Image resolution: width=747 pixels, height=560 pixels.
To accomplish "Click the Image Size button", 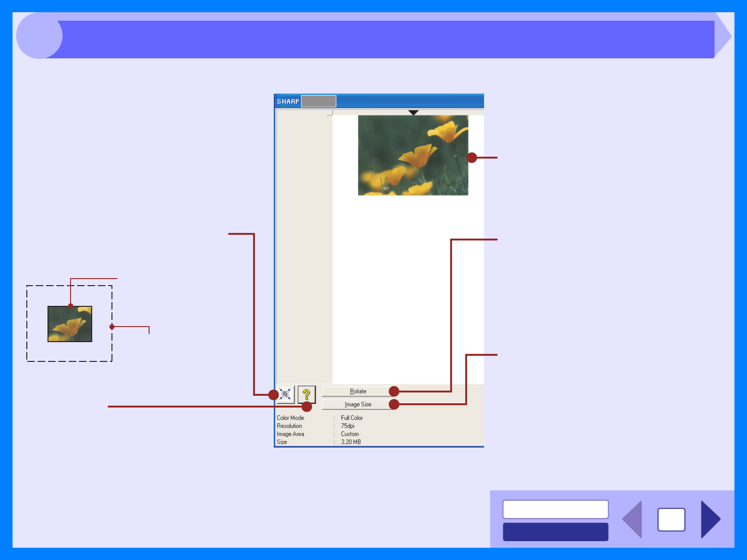I will 358,404.
